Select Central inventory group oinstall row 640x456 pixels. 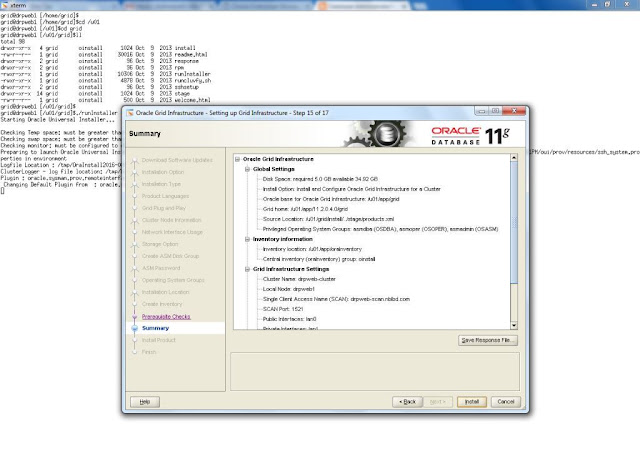[319, 259]
